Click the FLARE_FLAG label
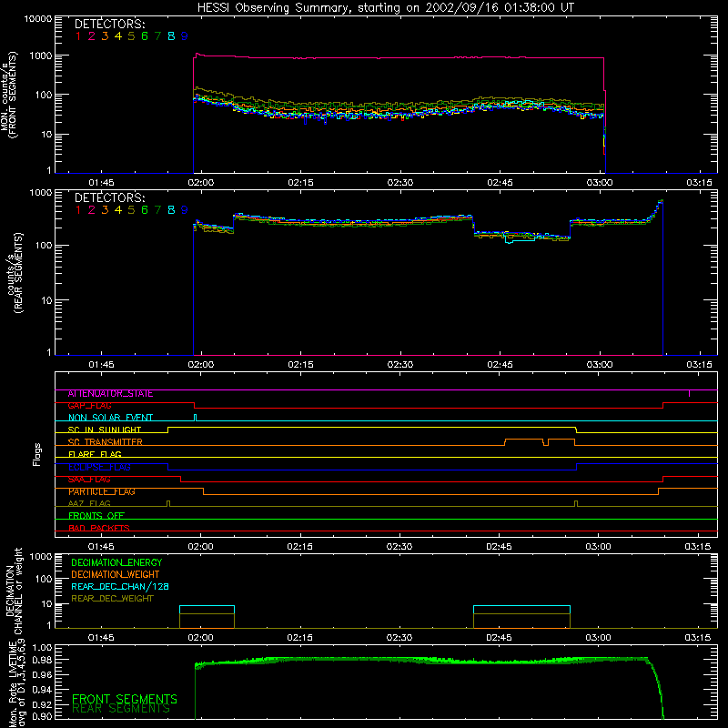 tap(95, 454)
